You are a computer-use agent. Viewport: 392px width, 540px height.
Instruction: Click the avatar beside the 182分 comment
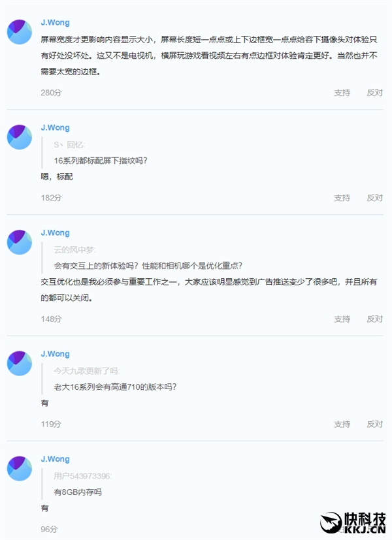(20, 137)
